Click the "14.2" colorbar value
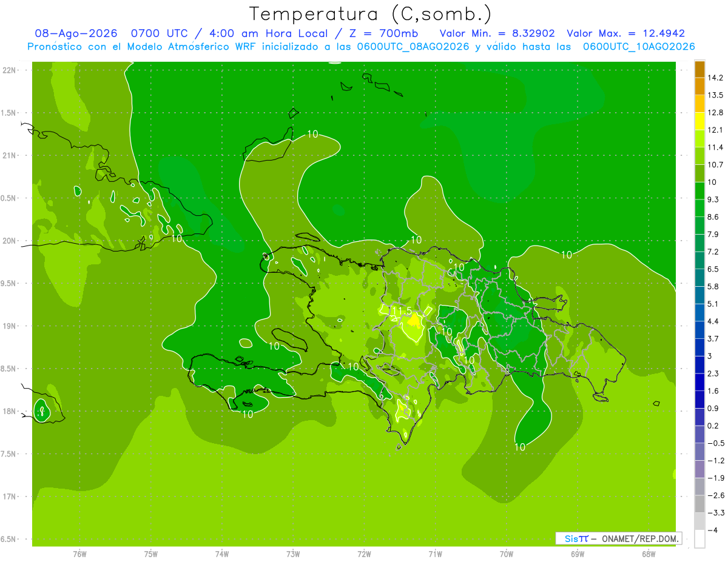The width and height of the screenshot is (728, 562). (716, 78)
